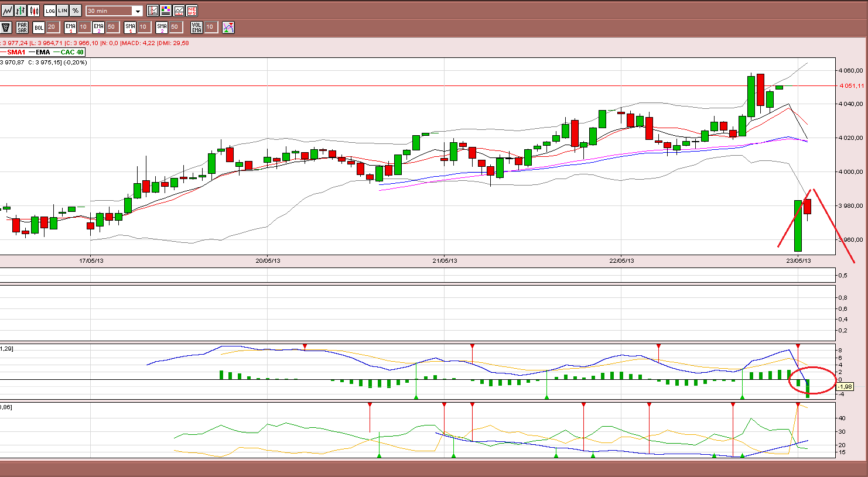
Task: Edit the Bollinger period field showing 20
Action: coord(52,27)
